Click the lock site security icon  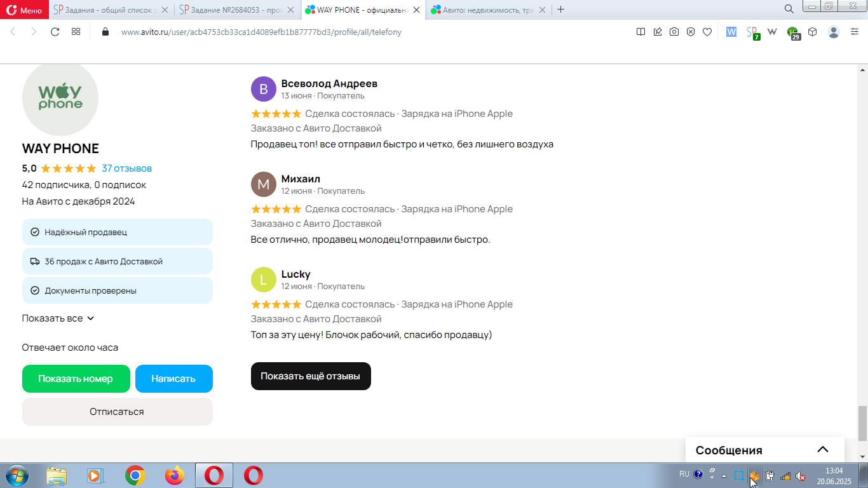click(105, 32)
